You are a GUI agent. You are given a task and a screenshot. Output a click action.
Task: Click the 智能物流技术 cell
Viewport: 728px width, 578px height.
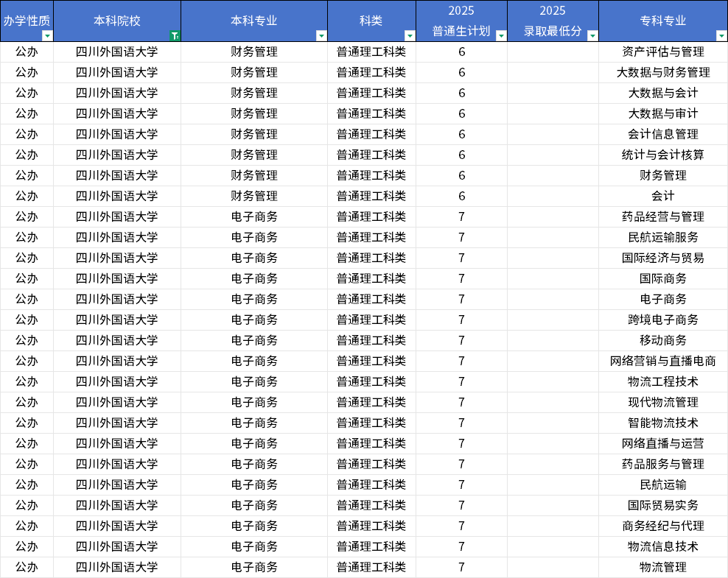(x=663, y=423)
